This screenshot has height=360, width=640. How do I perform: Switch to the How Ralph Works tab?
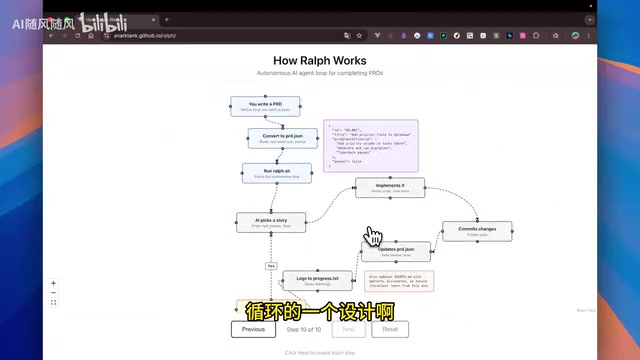point(116,20)
